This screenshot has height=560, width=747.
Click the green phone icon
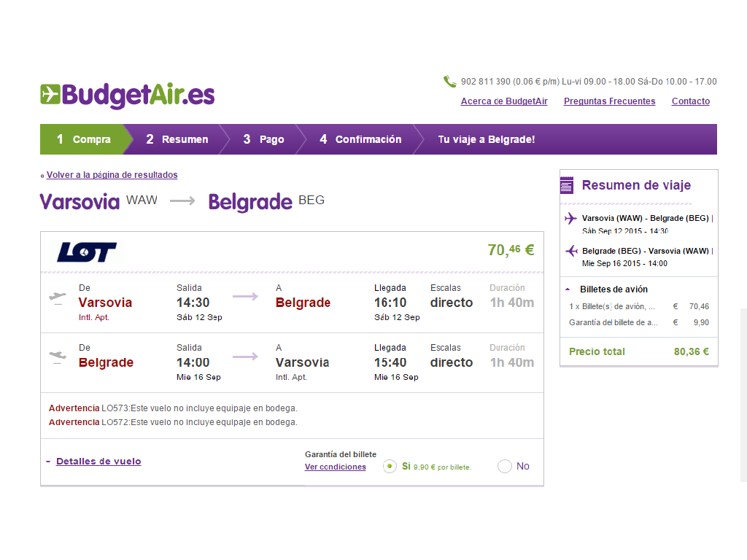pos(449,82)
